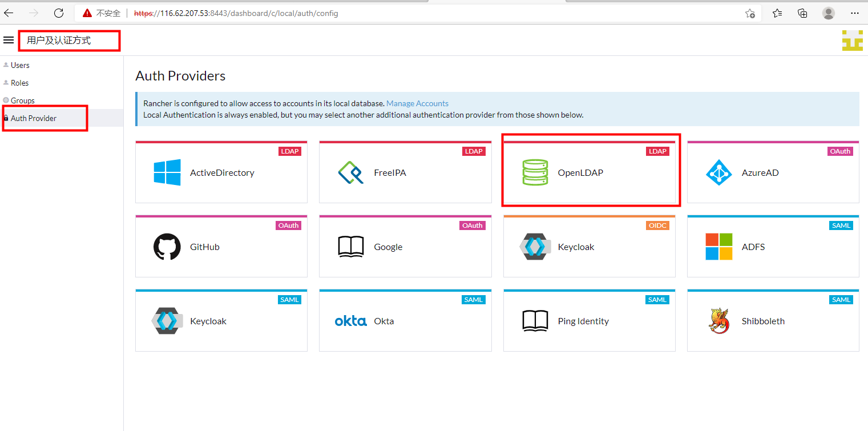
Task: Click the OIDC Keycloak logo icon
Action: tap(535, 247)
